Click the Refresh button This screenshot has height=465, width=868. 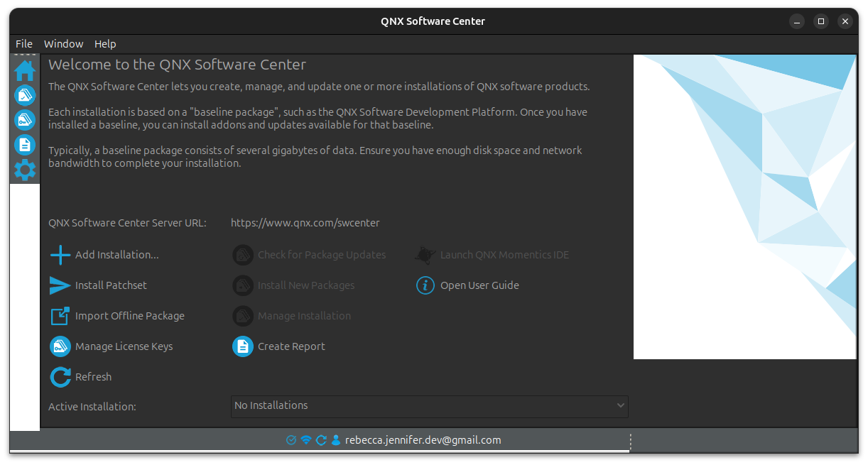pyautogui.click(x=93, y=377)
